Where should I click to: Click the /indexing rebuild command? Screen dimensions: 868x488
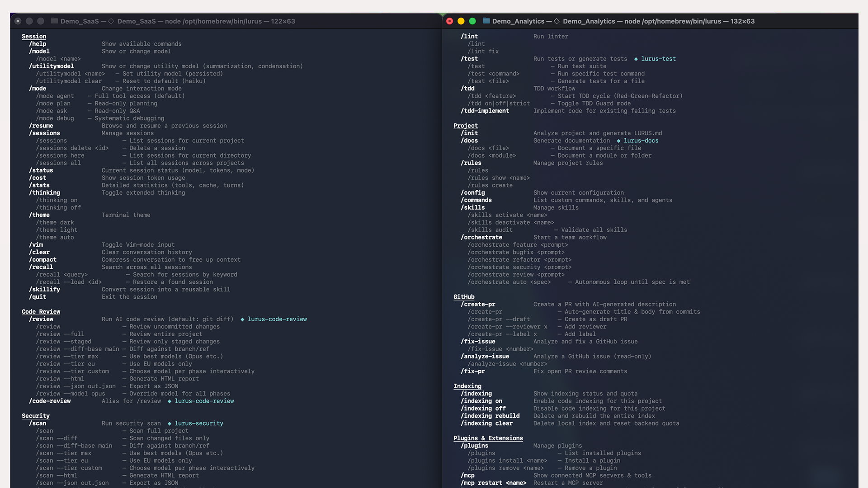click(490, 416)
